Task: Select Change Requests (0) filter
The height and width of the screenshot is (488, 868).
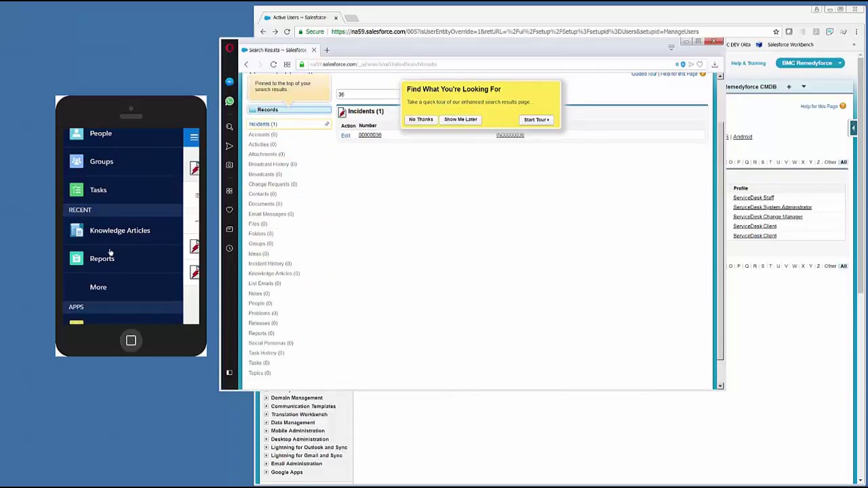Action: point(273,184)
